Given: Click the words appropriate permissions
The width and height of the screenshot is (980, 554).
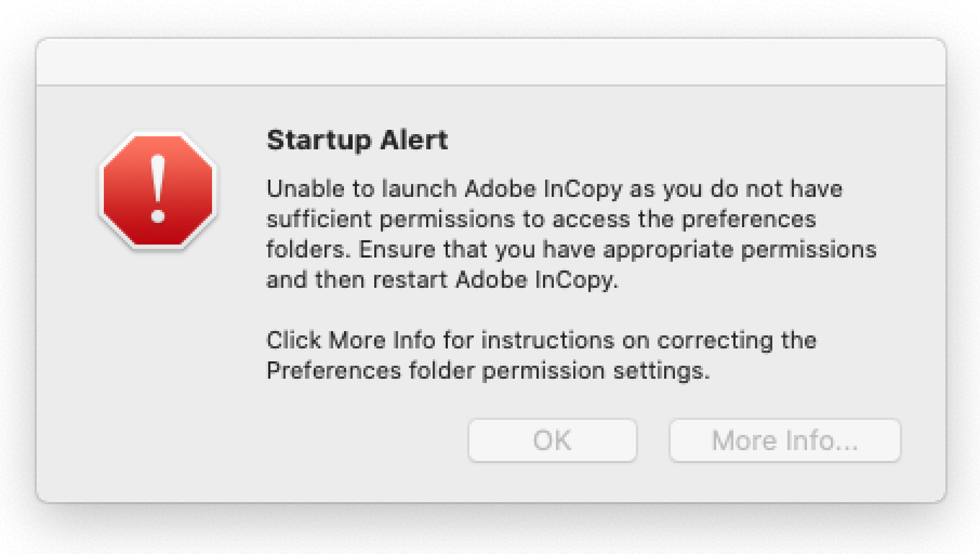Looking at the screenshot, I should click(x=739, y=250).
